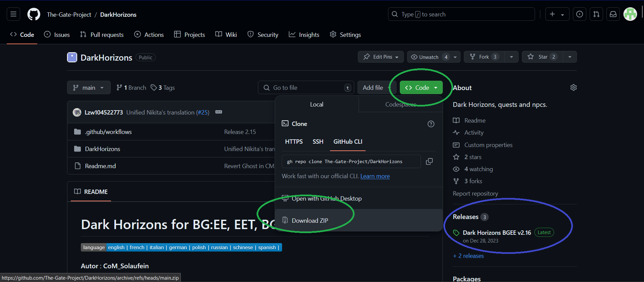Open the Fork options dropdown arrow

tap(512, 57)
